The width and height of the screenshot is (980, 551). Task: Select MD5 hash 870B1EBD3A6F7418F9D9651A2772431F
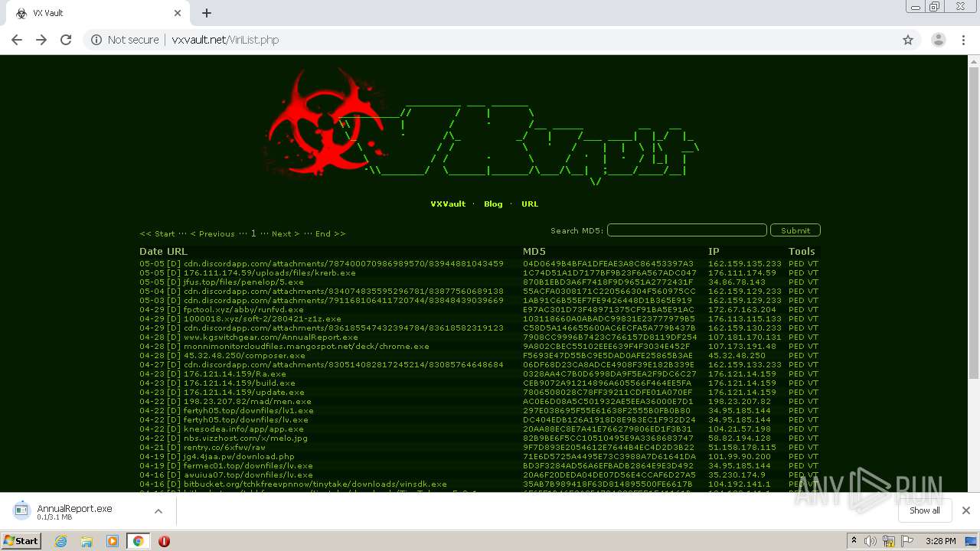pos(608,282)
